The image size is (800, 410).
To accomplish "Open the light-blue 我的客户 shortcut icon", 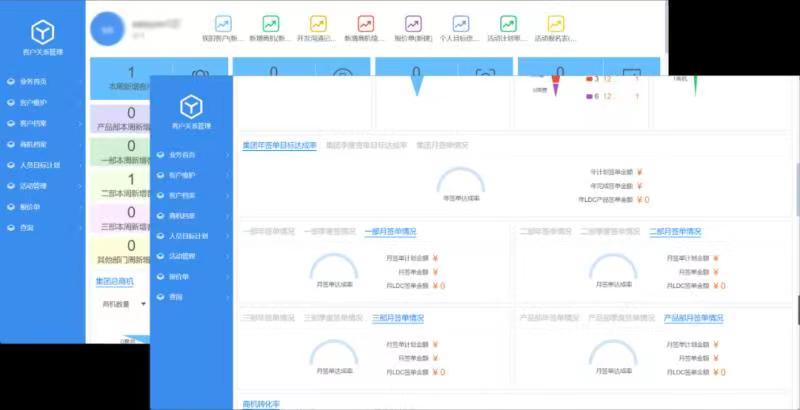I will click(223, 24).
